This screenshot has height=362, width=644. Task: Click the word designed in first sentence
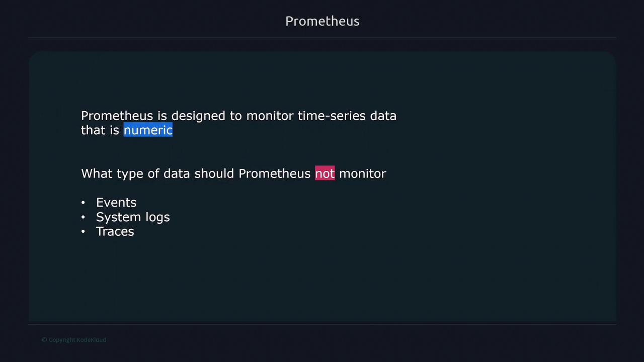pyautogui.click(x=198, y=116)
